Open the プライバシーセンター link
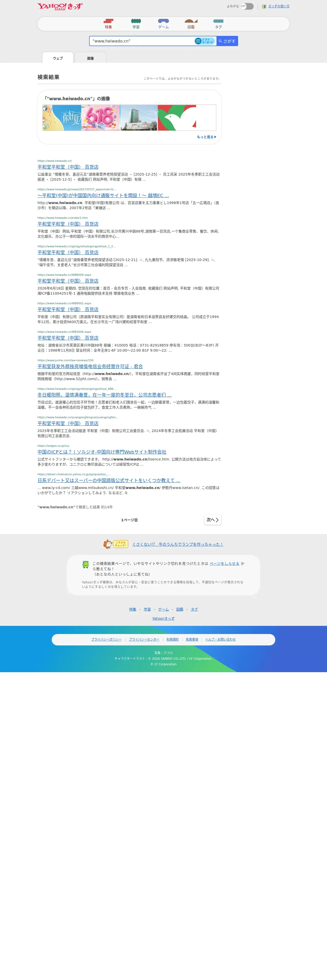Viewport: 327px width, 980px height. (144, 640)
